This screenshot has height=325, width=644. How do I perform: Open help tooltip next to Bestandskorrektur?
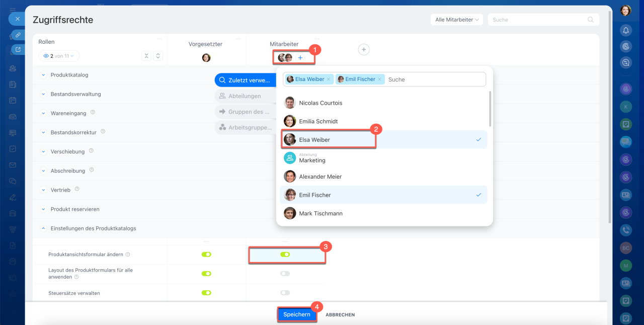[x=103, y=131]
